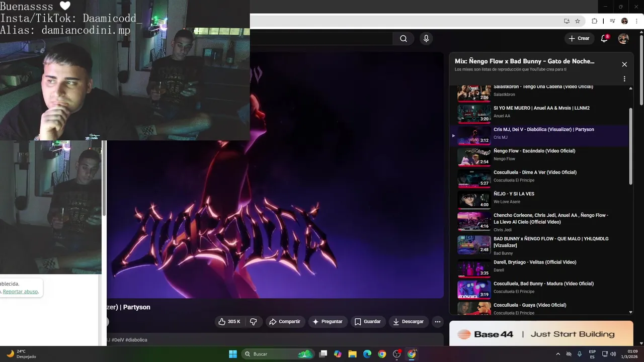Start voice search with the microphone icon
This screenshot has width=644, height=362.
[x=426, y=39]
